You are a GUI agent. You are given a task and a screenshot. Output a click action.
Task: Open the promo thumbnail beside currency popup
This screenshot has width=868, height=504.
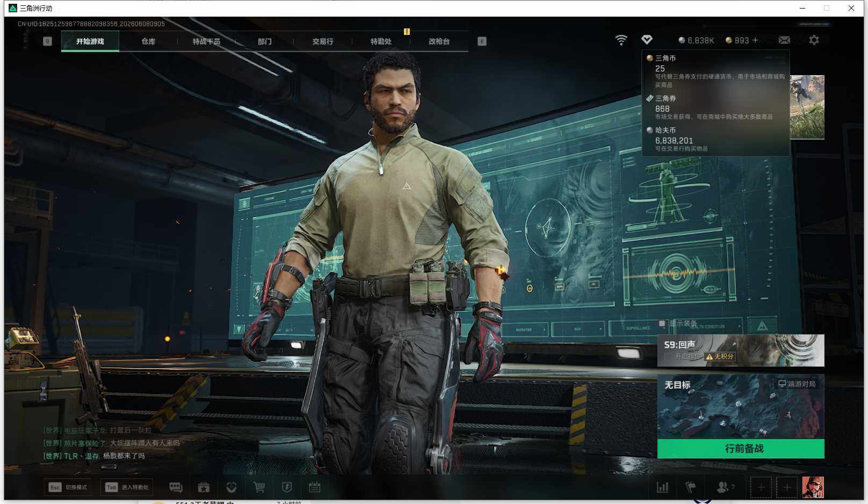[x=807, y=107]
